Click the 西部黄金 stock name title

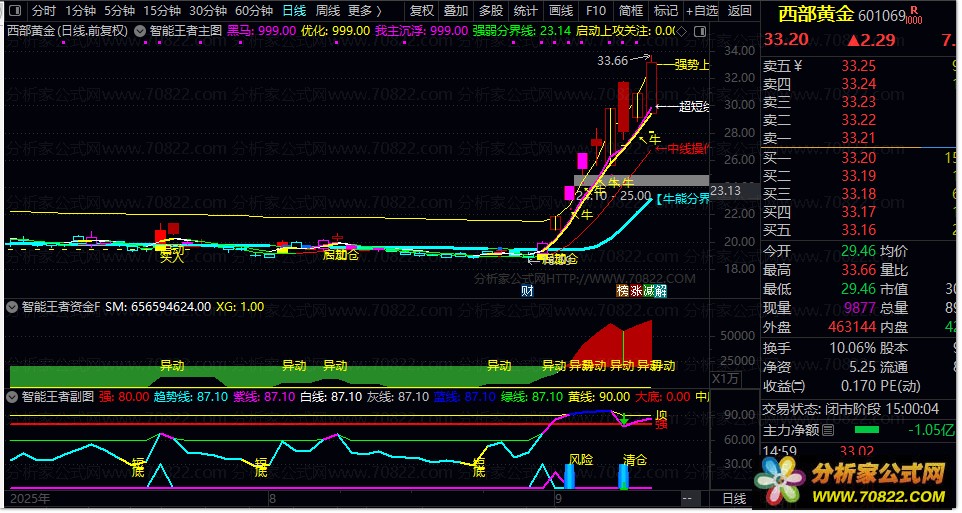[x=815, y=14]
